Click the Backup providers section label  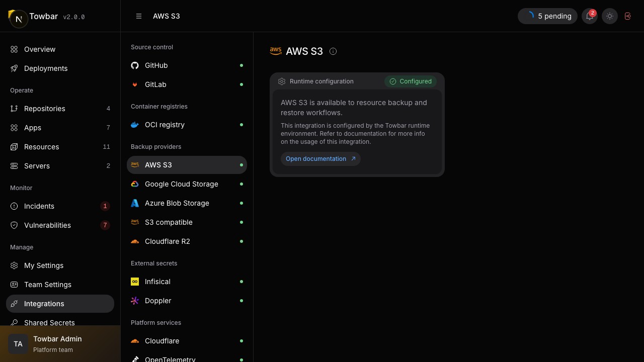pyautogui.click(x=156, y=147)
